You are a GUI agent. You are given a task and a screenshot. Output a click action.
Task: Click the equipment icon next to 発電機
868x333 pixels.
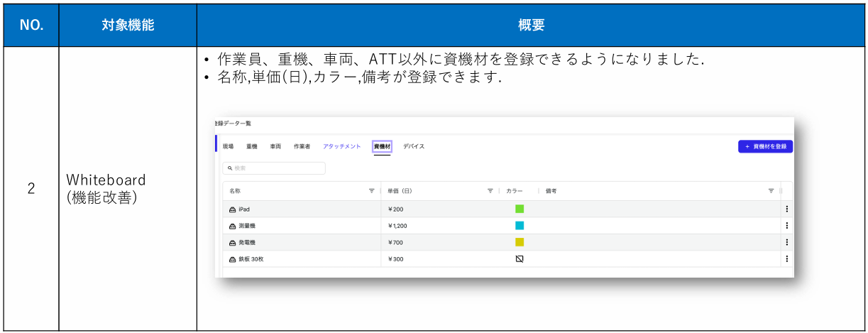point(232,242)
